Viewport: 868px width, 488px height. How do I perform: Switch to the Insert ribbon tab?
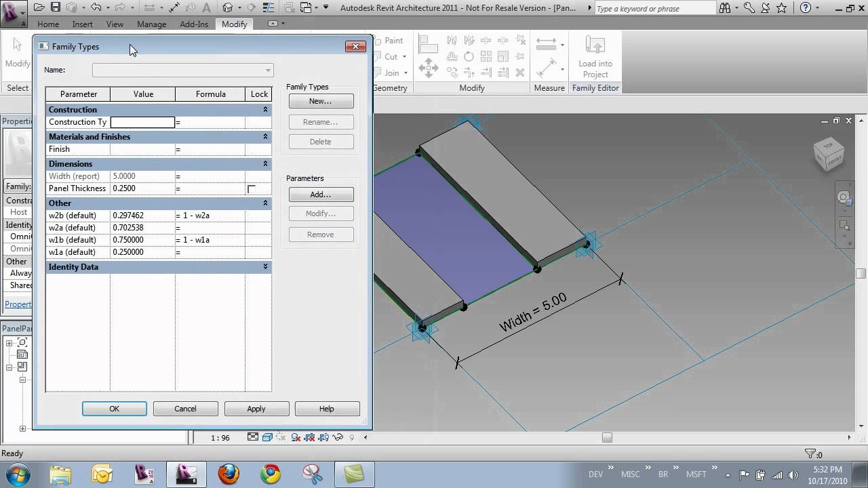click(x=82, y=24)
